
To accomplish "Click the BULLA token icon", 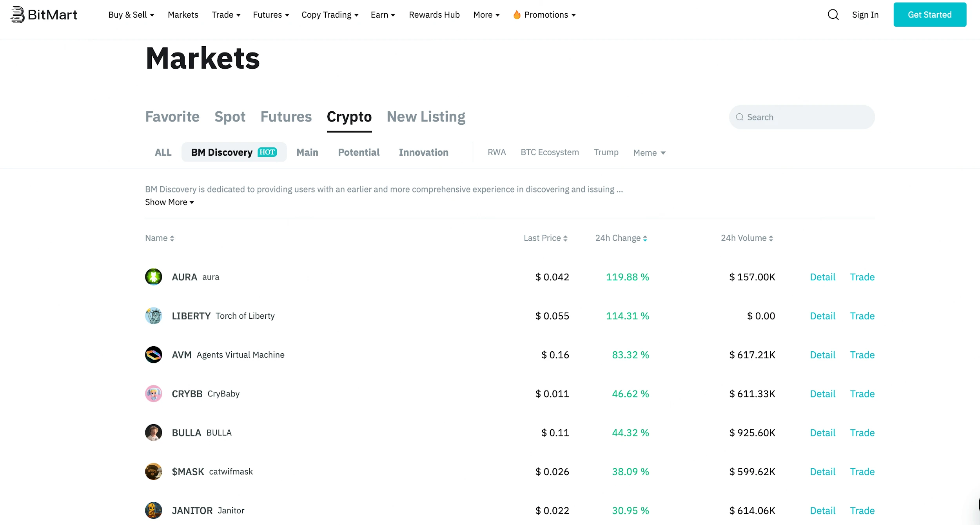I will 154,433.
